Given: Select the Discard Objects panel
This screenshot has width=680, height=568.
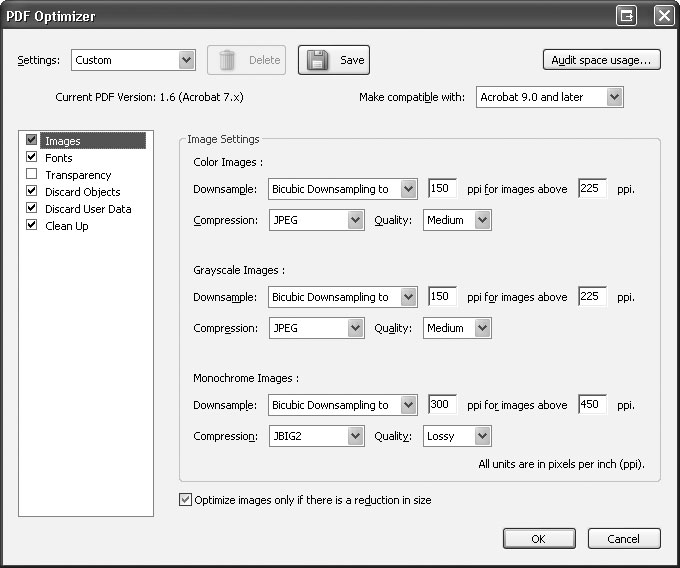Looking at the screenshot, I should coord(82,192).
